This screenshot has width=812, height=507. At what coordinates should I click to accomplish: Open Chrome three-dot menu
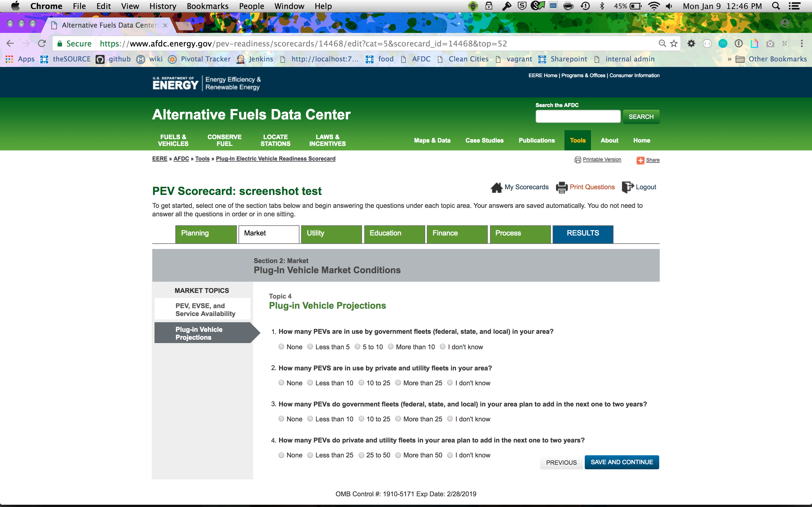point(802,44)
